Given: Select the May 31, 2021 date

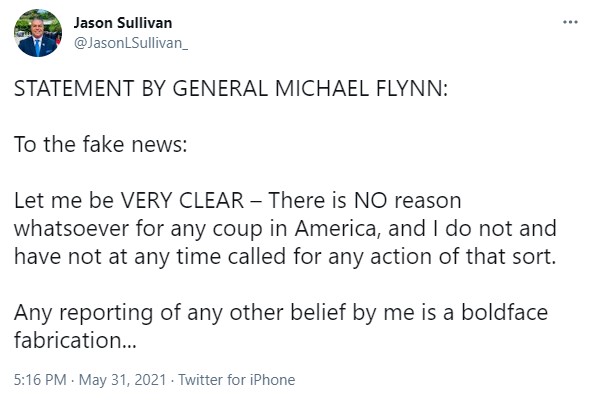Looking at the screenshot, I should 123,380.
